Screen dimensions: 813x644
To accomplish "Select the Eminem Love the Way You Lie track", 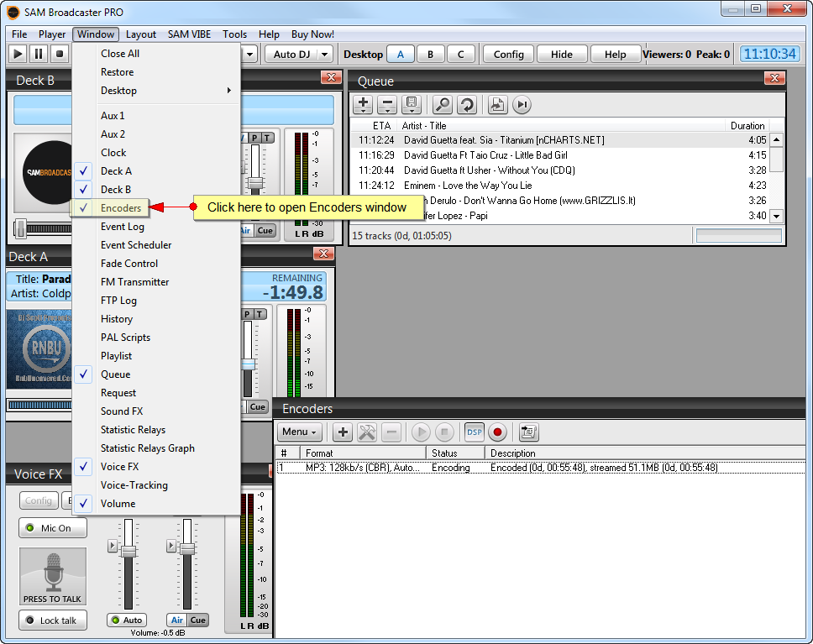I will pyautogui.click(x=467, y=186).
